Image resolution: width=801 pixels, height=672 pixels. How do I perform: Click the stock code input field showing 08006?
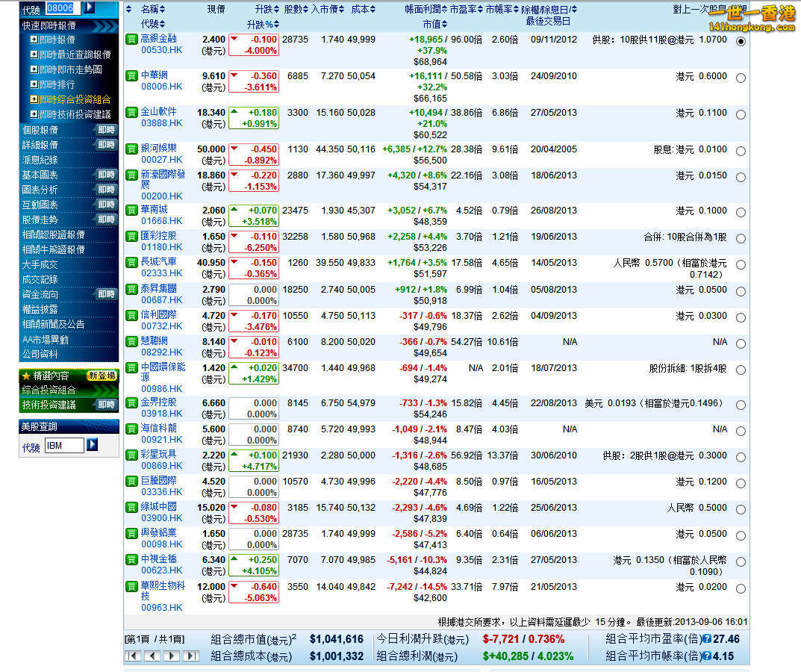[x=63, y=7]
